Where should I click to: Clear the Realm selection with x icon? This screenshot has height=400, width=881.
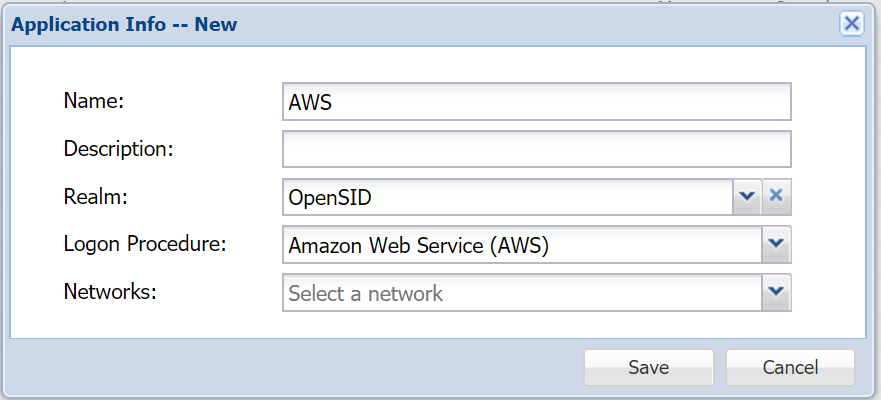tap(777, 197)
